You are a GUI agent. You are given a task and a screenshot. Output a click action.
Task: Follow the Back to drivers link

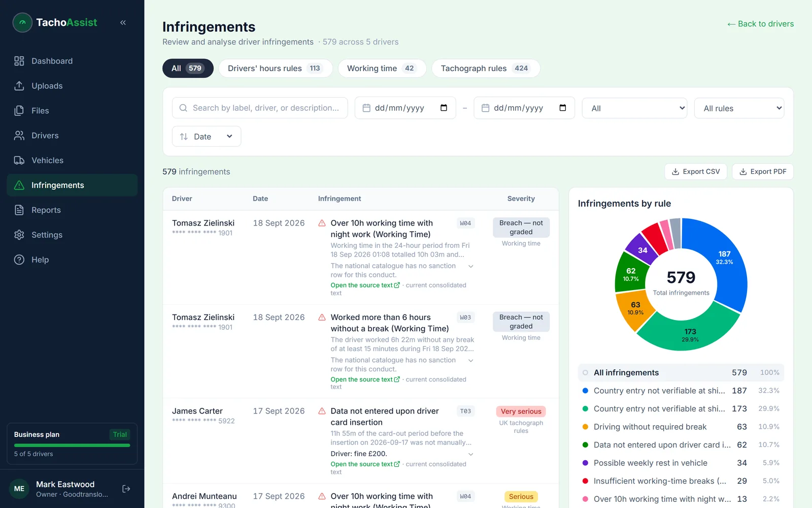[760, 24]
